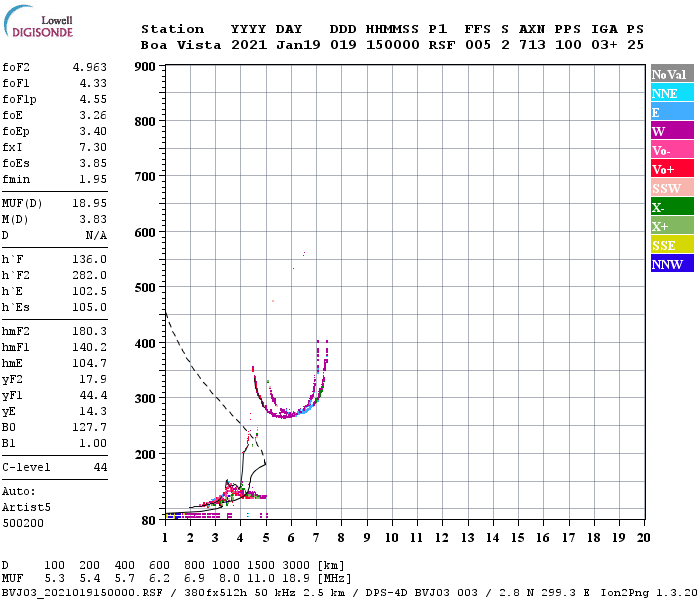Click the foEs value 3.85
Screen dimensions: 700x600
(93, 163)
